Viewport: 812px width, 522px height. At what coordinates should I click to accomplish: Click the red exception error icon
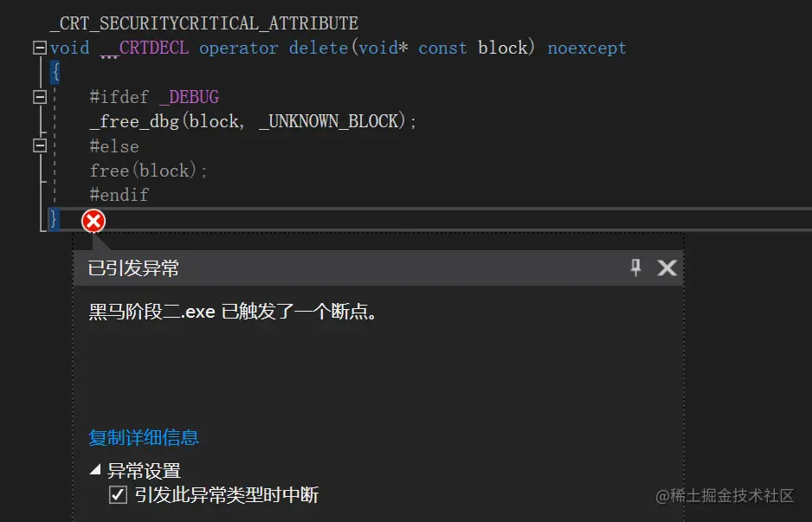point(93,221)
